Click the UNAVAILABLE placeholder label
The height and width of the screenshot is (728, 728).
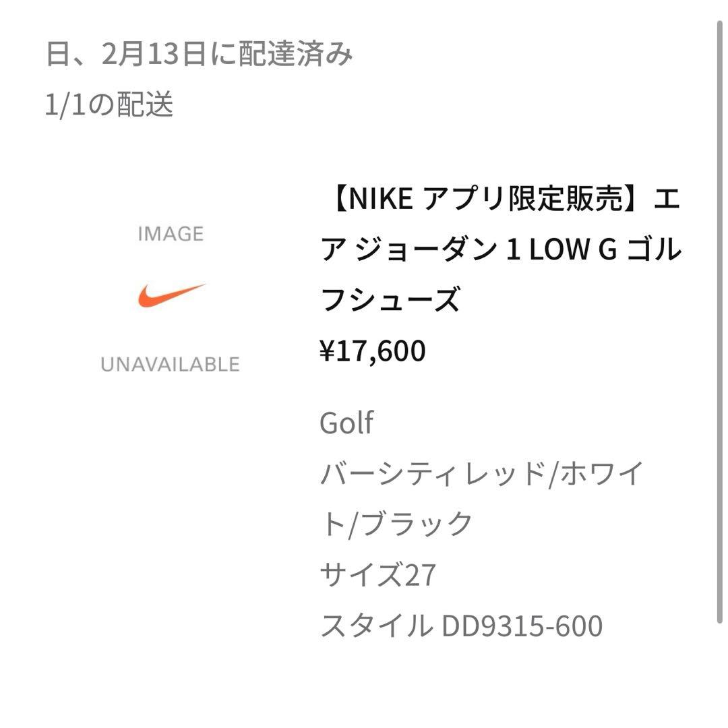[x=171, y=365]
